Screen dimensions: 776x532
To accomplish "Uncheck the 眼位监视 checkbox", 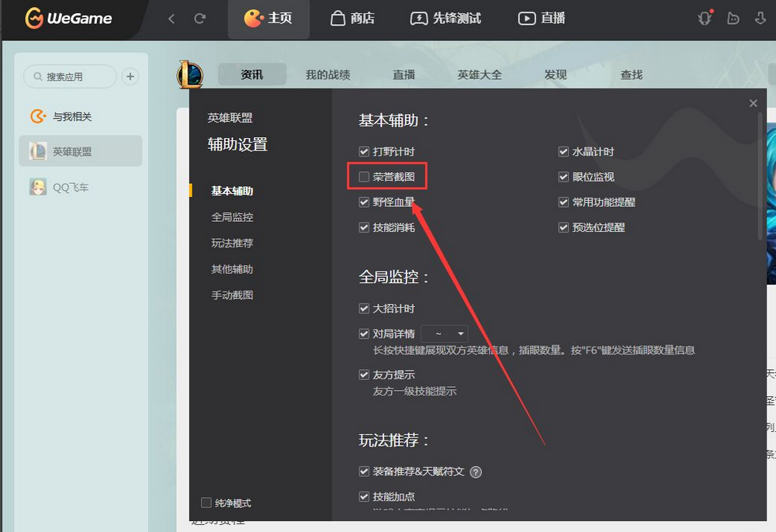I will point(563,177).
